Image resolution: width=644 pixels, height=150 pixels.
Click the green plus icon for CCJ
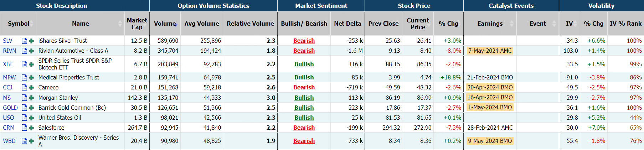click(x=31, y=88)
